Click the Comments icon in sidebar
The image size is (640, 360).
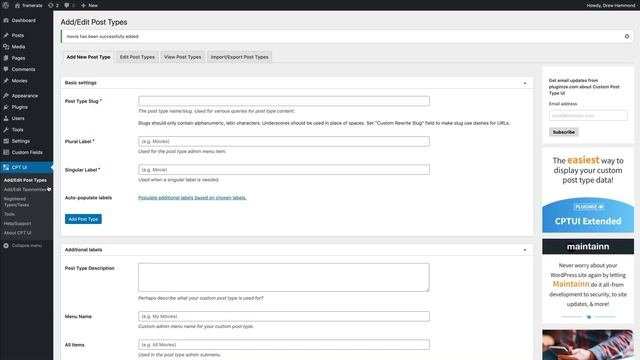[6, 69]
